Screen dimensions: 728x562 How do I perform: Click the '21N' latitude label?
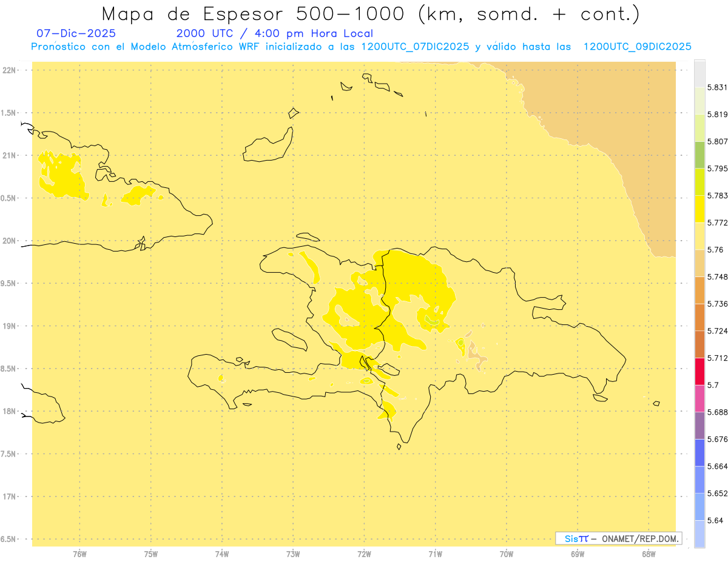click(9, 156)
